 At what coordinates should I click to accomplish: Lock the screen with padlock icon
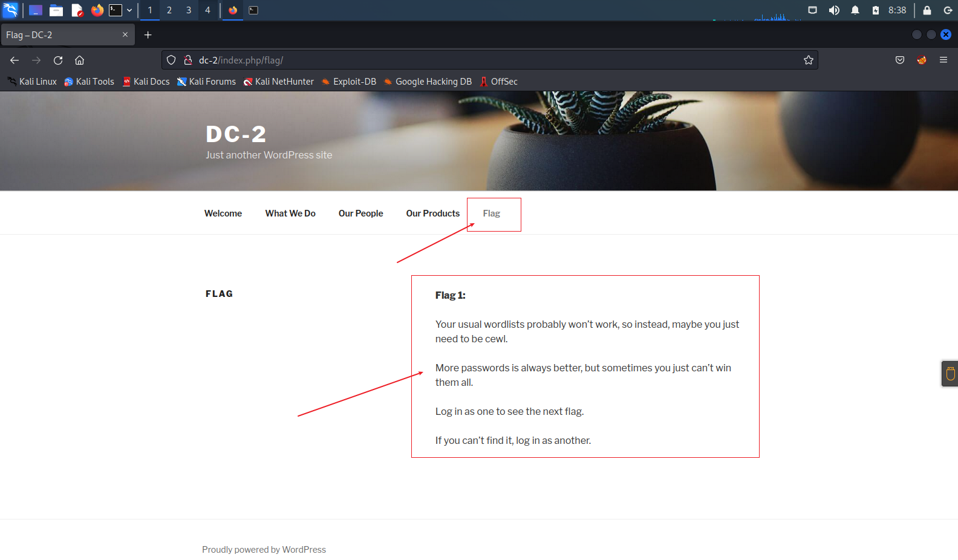tap(927, 10)
